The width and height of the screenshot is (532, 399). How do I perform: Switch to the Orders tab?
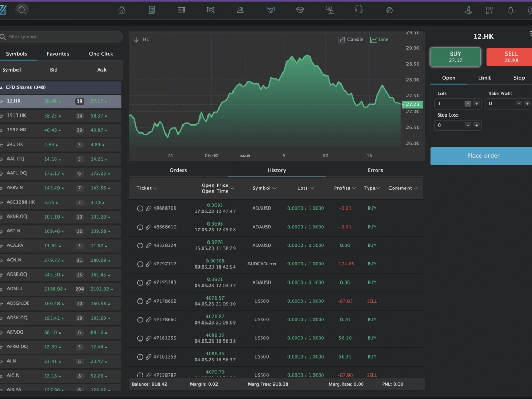[178, 170]
